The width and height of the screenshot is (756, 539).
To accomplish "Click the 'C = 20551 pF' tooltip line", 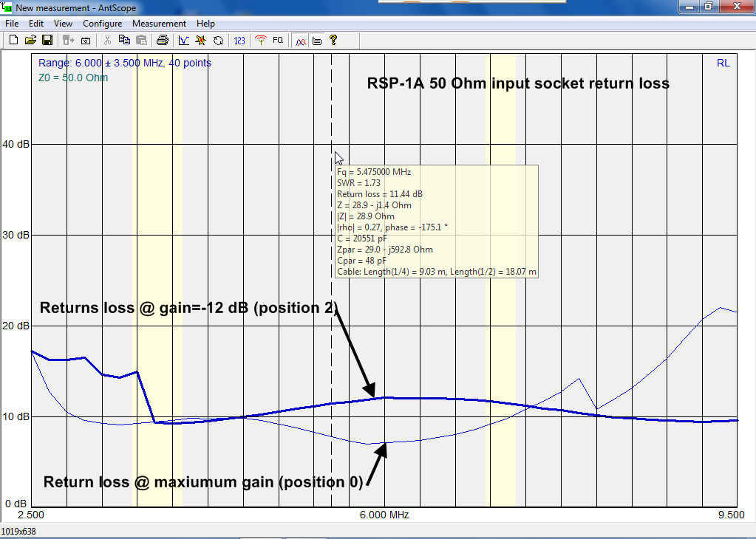I will tap(362, 238).
